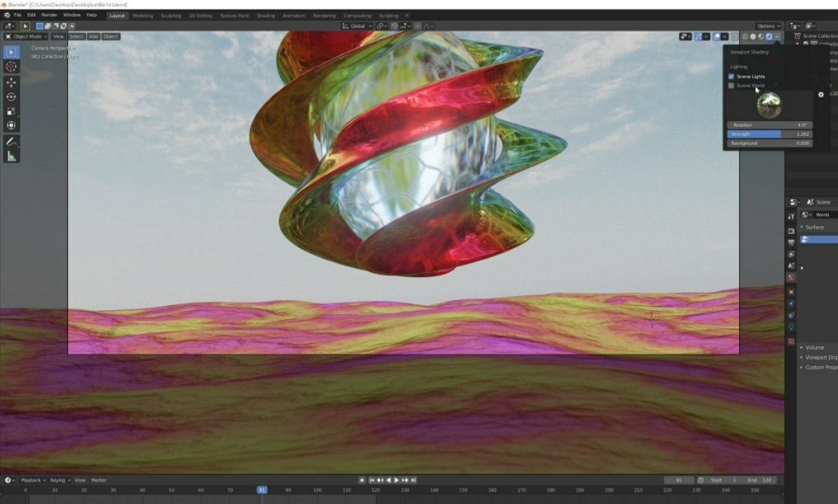Open the overlay options dropdown arrow

(x=724, y=37)
